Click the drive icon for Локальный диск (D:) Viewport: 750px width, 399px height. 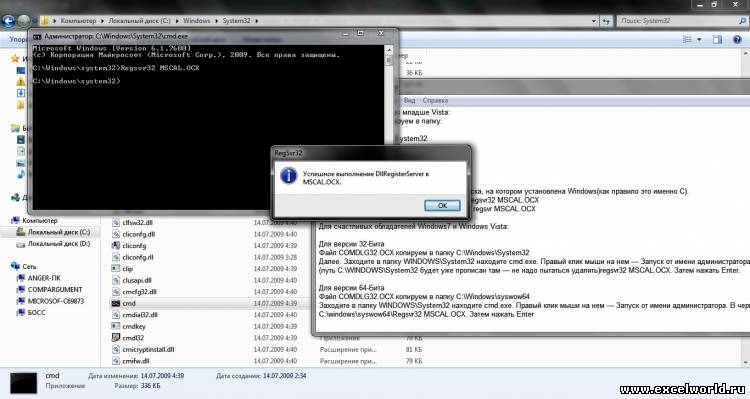coord(21,244)
